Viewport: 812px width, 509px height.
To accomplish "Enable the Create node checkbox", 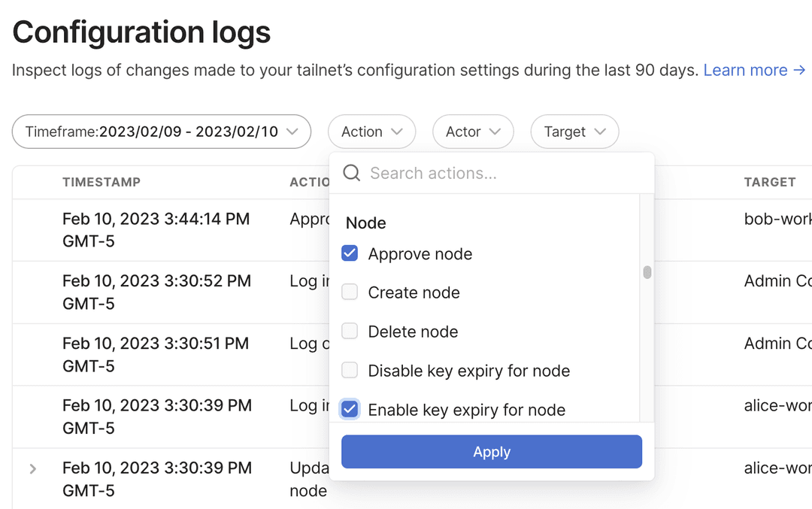I will (x=349, y=292).
